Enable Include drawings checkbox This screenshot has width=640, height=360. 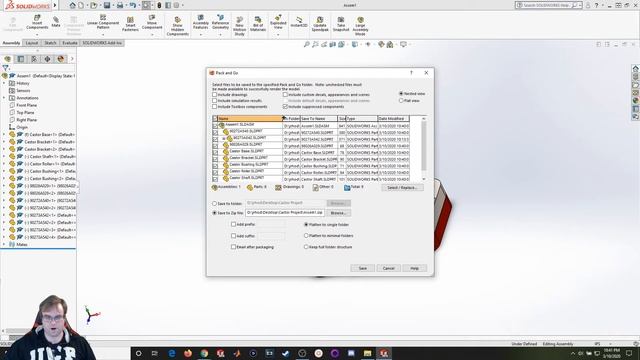click(x=214, y=94)
